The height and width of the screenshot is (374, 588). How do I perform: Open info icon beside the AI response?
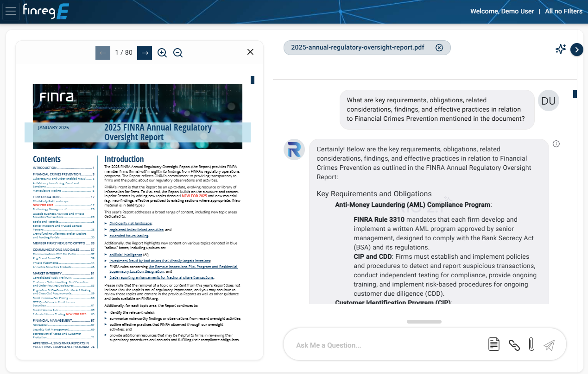(556, 143)
